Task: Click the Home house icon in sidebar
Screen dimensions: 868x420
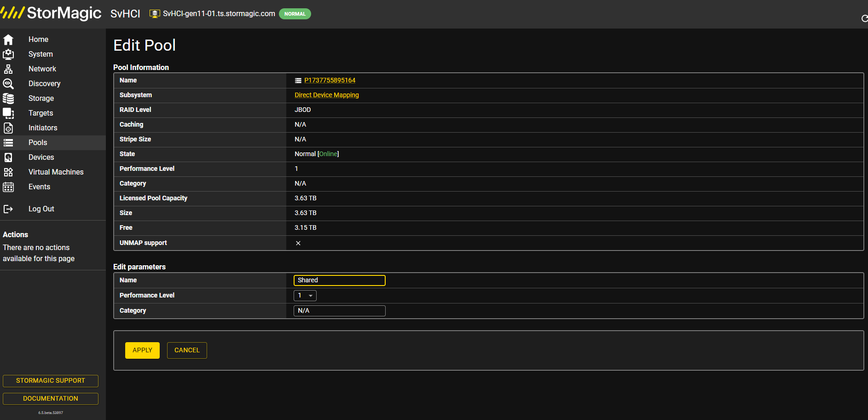Action: pyautogui.click(x=8, y=40)
